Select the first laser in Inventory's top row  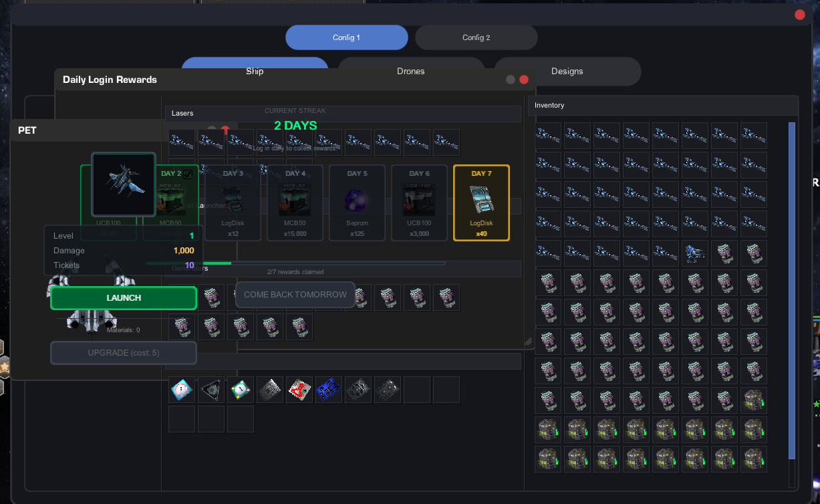click(548, 136)
